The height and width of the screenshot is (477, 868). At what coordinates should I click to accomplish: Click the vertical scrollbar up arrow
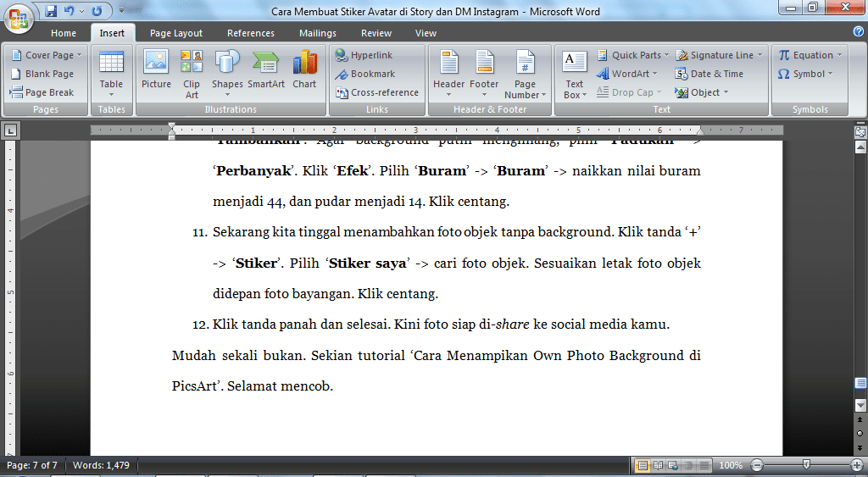[860, 147]
